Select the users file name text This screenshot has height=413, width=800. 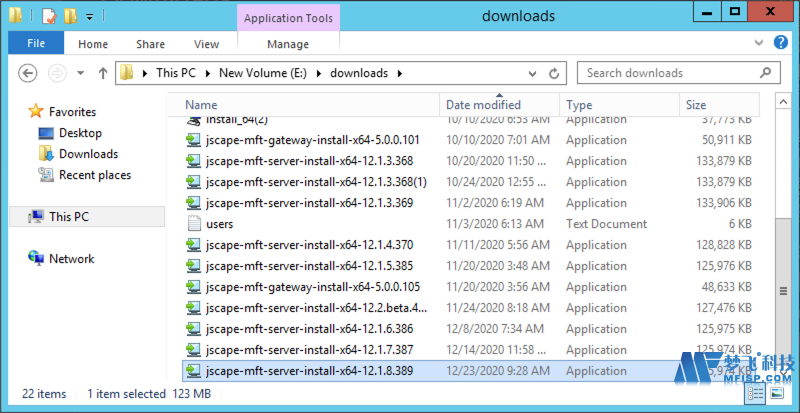(x=219, y=224)
